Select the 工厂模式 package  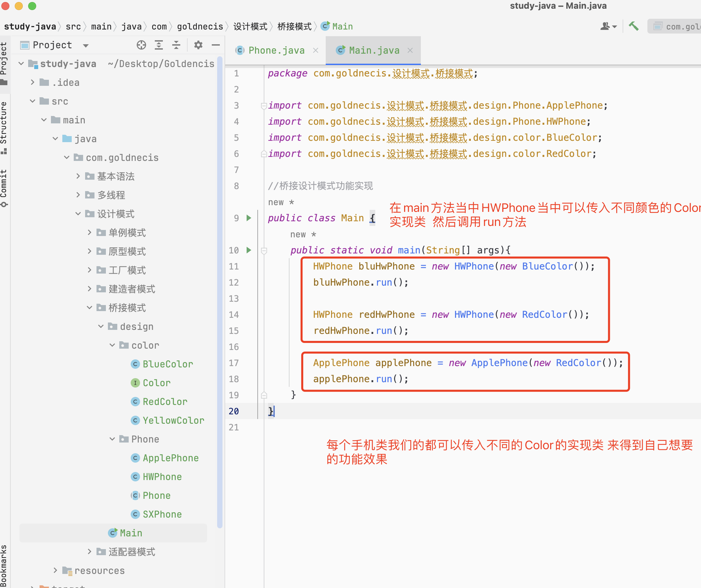click(121, 270)
